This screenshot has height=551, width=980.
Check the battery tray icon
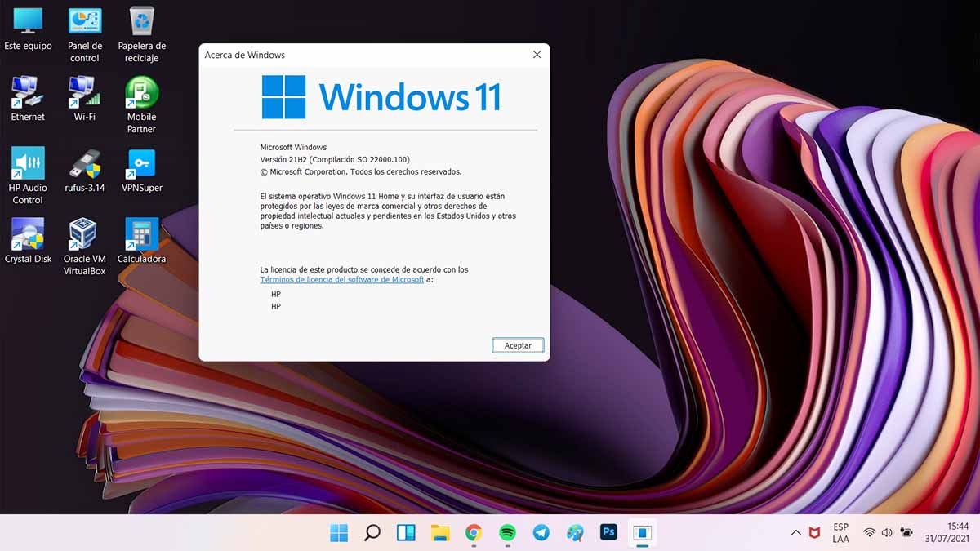(906, 533)
